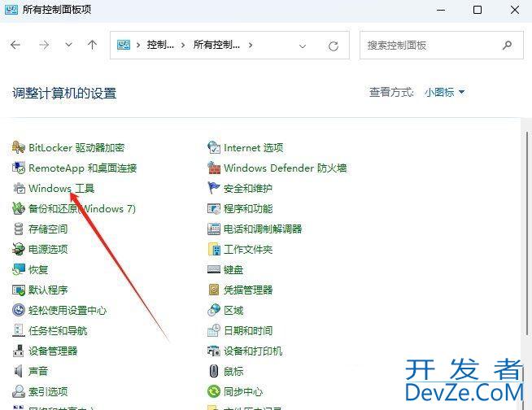
Task: Refresh the control panel view
Action: tap(334, 46)
